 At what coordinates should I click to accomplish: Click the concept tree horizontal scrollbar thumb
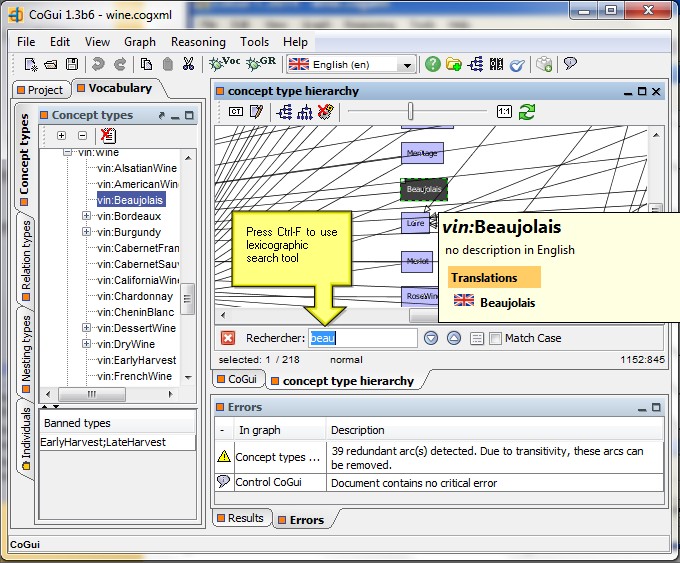pyautogui.click(x=92, y=394)
